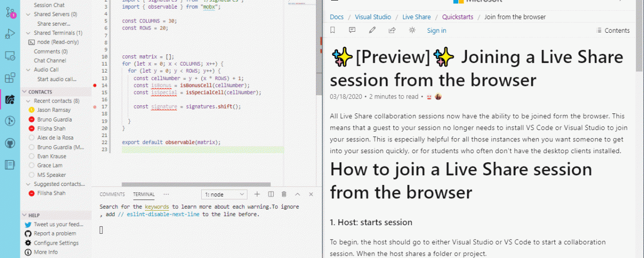Viewport: 644px width, 258px height.
Task: Kill the terminal with the trash icon
Action: (x=284, y=194)
